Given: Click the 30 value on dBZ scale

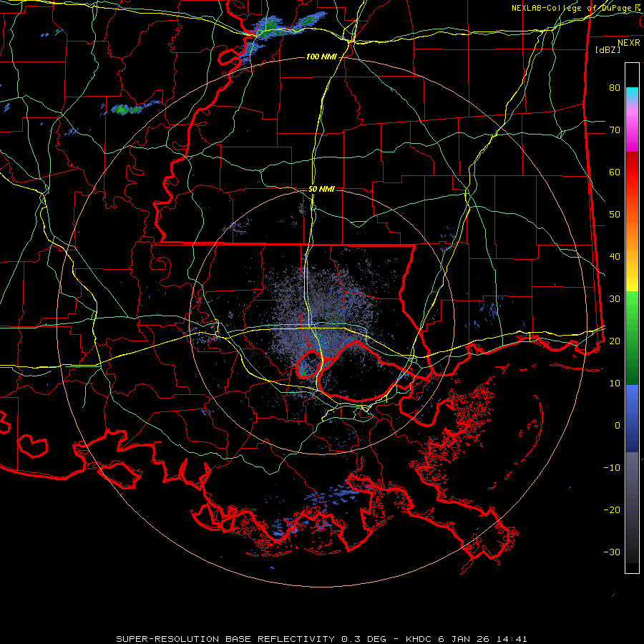Looking at the screenshot, I should point(615,298).
